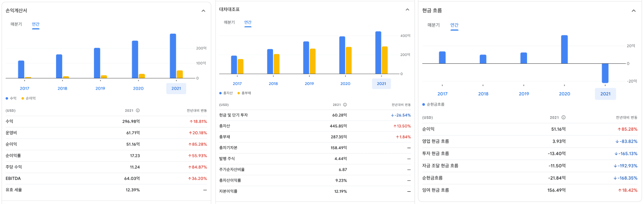Image resolution: width=644 pixels, height=204 pixels.
Task: Select 2018 in the 현금 흐름 chart
Action: [x=483, y=94]
